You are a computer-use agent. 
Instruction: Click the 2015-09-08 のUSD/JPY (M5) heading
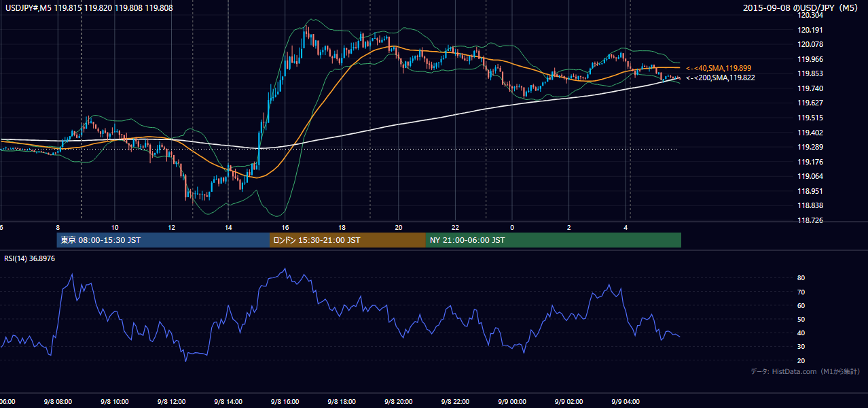(801, 8)
